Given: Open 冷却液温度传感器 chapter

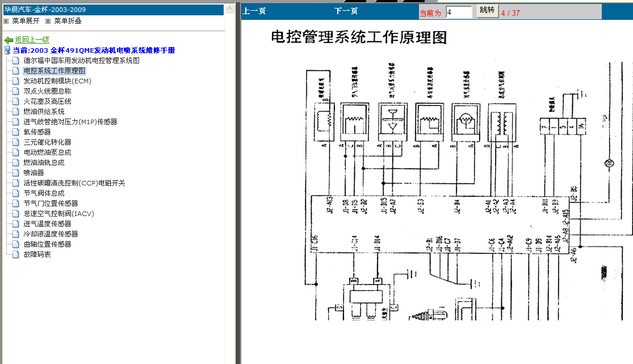Looking at the screenshot, I should coord(51,234).
